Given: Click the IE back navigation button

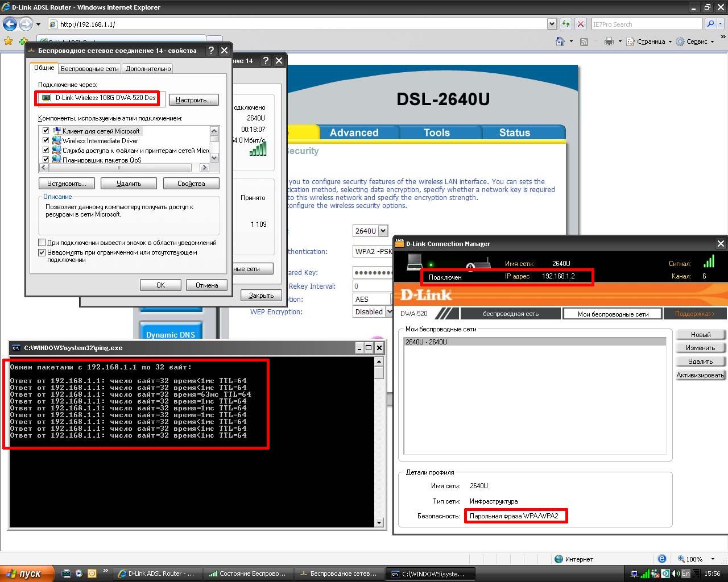Looking at the screenshot, I should tap(10, 24).
